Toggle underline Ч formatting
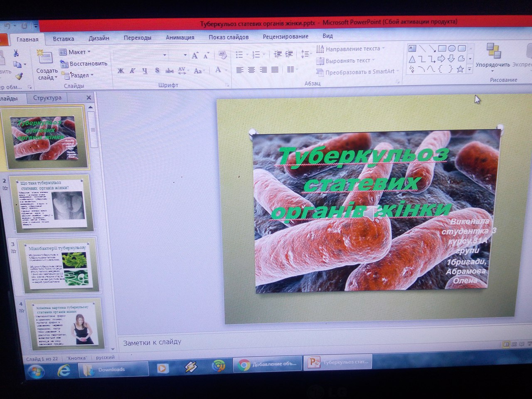This screenshot has width=532, height=399. (145, 71)
